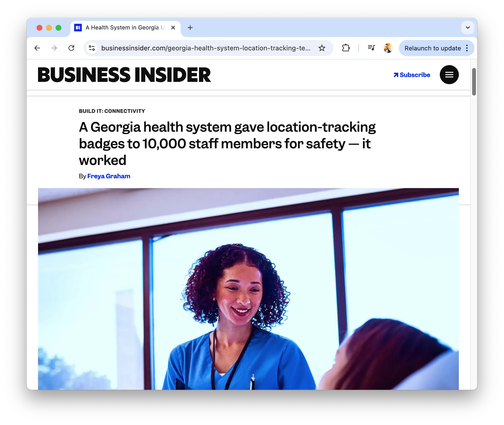Click the nurse hero image
This screenshot has height=425, width=504.
(248, 289)
